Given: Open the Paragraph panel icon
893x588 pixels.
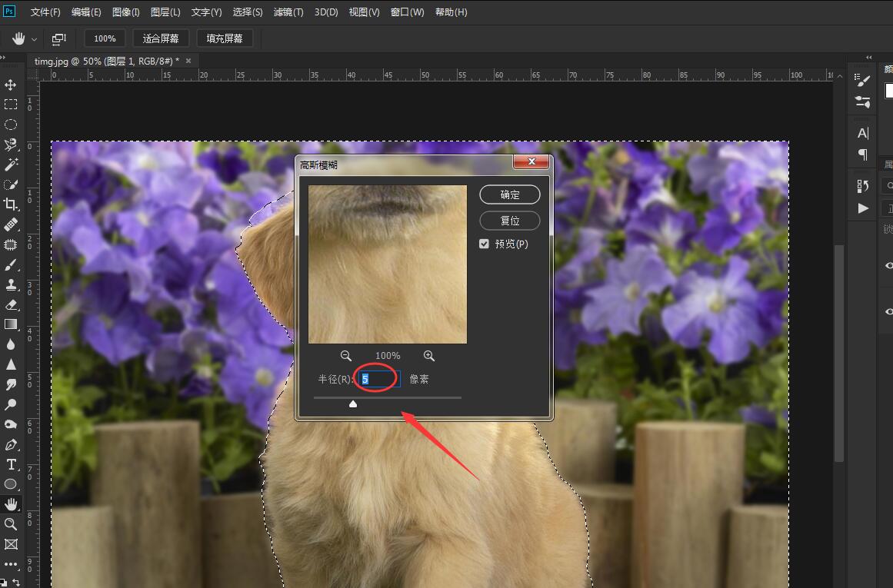Looking at the screenshot, I should (862, 154).
